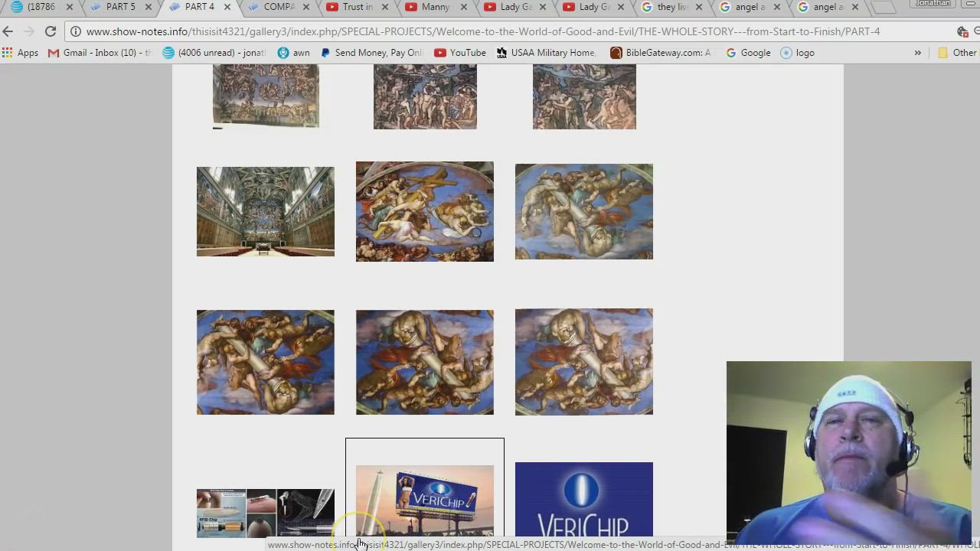
Task: Open the Sistine Chapel interior thumbnail
Action: 266,211
